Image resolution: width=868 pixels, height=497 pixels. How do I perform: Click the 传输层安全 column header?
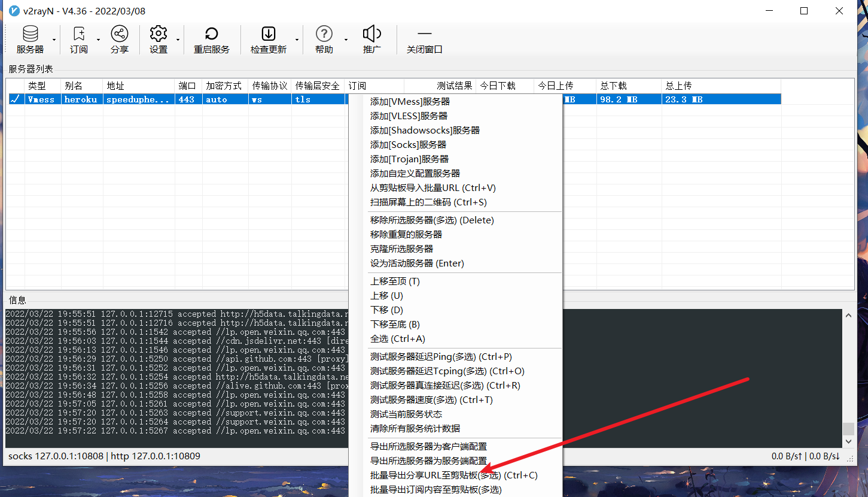pyautogui.click(x=318, y=86)
